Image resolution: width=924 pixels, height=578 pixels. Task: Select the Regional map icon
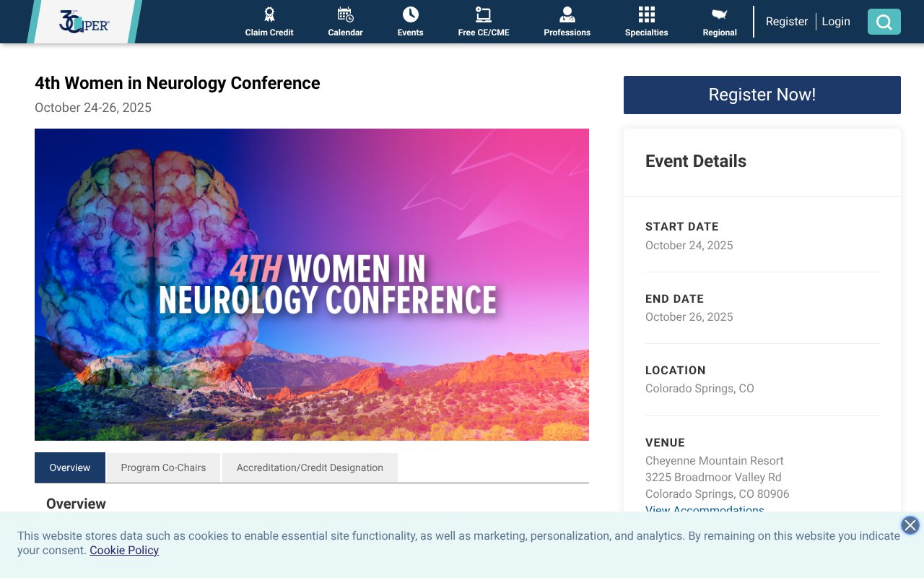pos(719,14)
